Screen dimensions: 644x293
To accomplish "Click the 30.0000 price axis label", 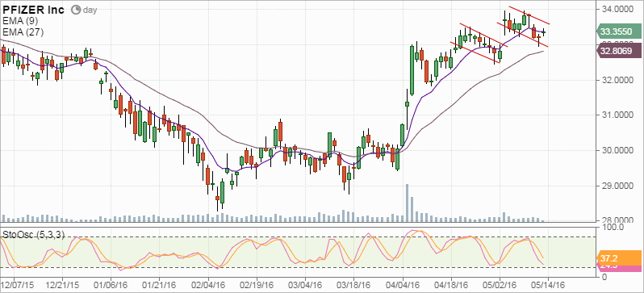I will click(618, 151).
